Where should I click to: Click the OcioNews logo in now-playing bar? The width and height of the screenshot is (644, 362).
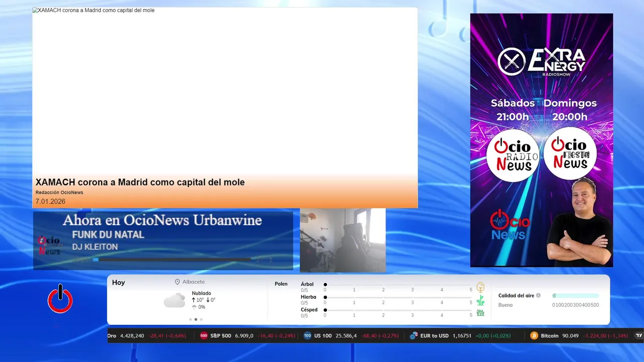coord(49,245)
